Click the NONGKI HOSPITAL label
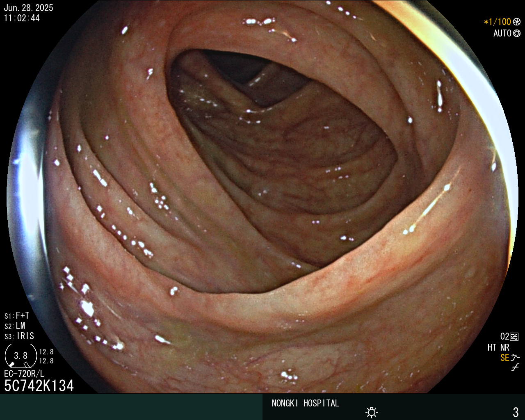The image size is (525, 420). coord(306,403)
